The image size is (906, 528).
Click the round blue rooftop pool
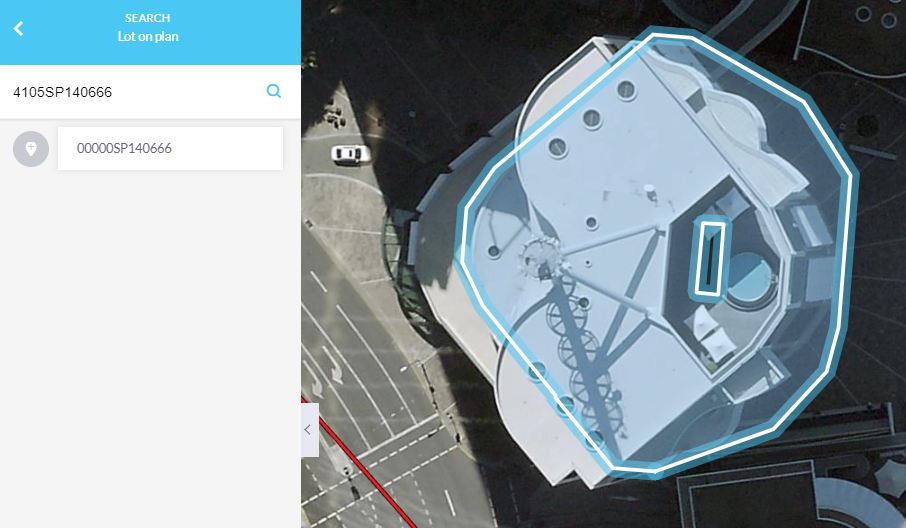pyautogui.click(x=750, y=278)
